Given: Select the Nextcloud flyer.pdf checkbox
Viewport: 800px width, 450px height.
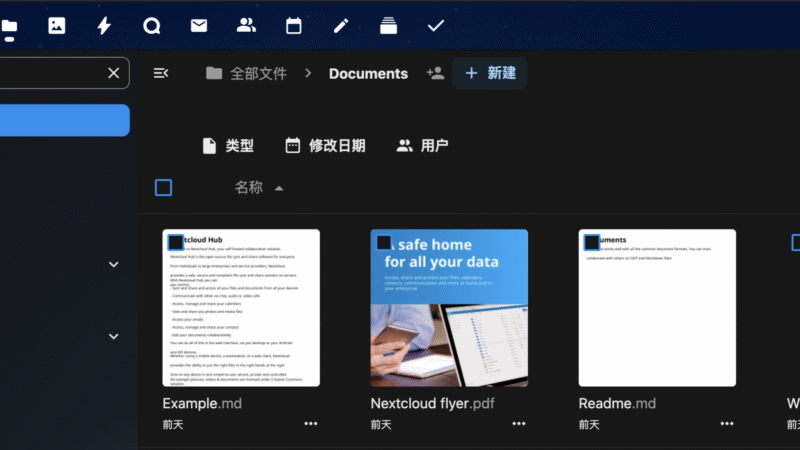Looking at the screenshot, I should 384,242.
